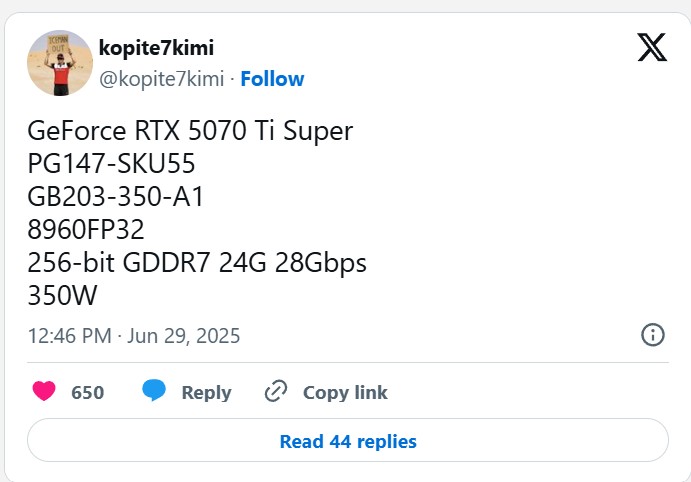Click the GB203-350-A1 text line
This screenshot has width=691, height=482.
coord(115,197)
